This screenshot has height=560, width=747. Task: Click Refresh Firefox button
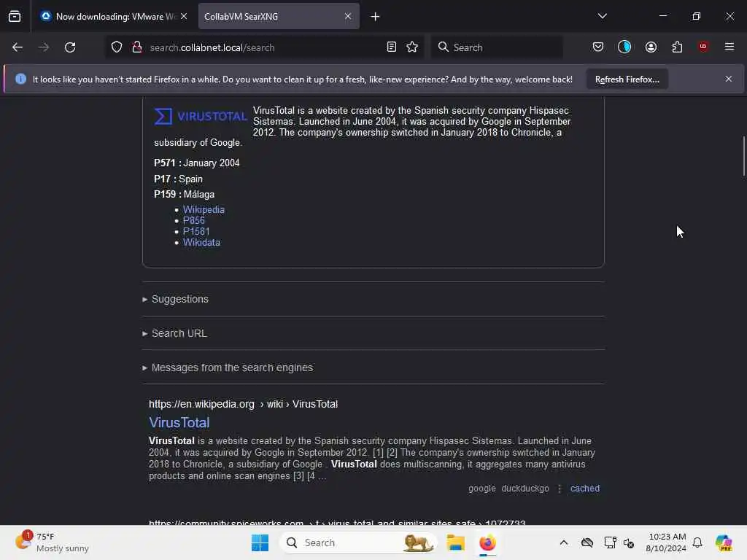(x=627, y=79)
